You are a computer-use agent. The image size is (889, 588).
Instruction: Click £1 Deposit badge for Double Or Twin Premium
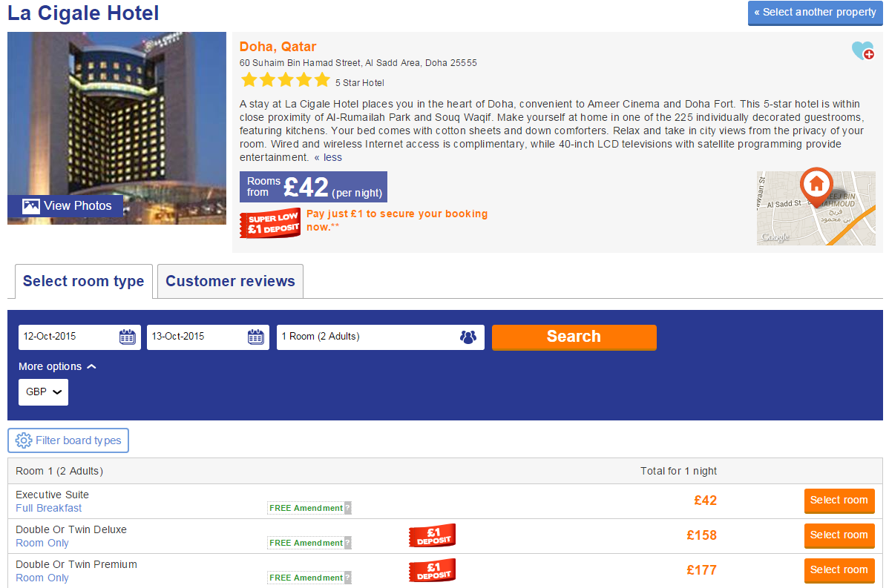432,570
